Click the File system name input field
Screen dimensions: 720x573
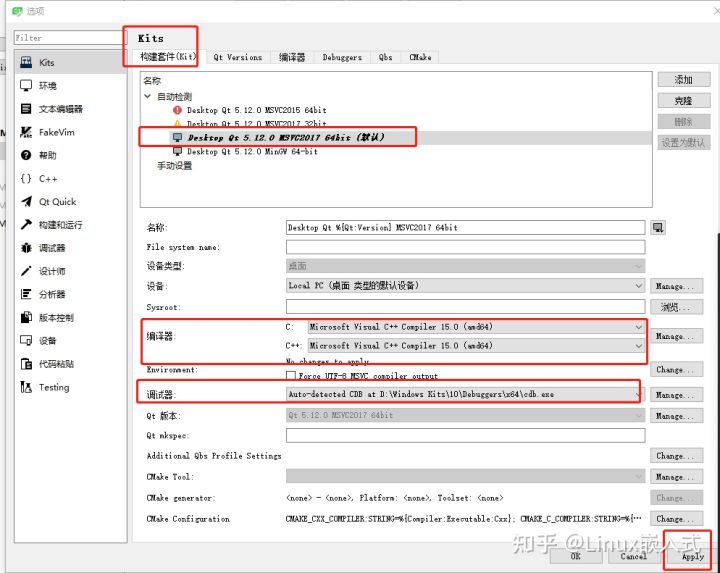coord(465,247)
